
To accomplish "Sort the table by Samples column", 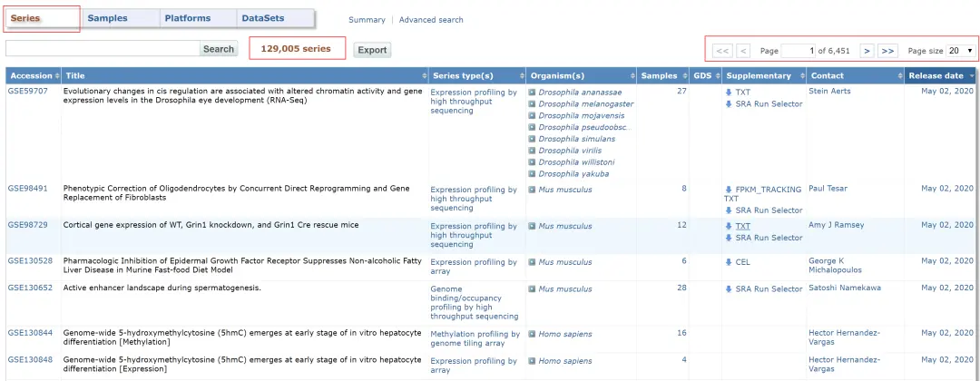I will click(x=659, y=76).
